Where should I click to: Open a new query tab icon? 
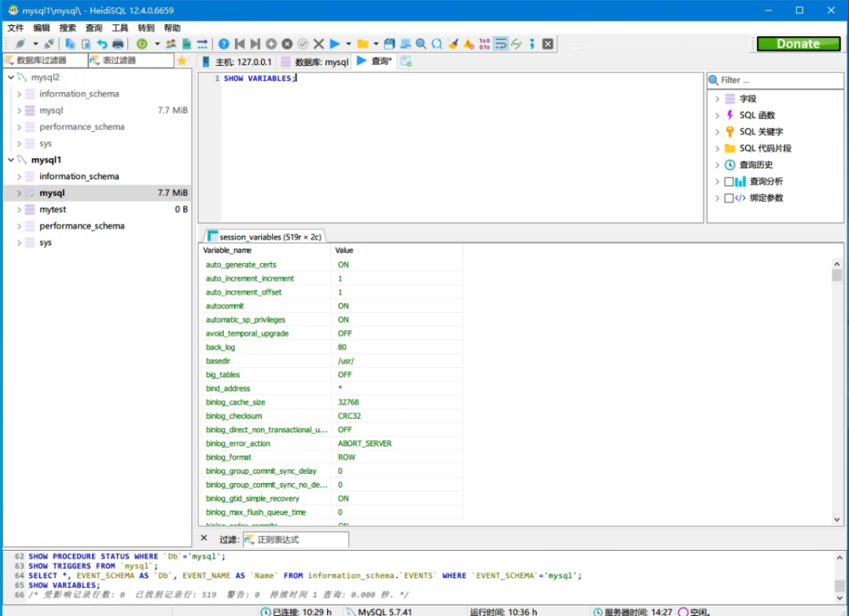coord(406,61)
